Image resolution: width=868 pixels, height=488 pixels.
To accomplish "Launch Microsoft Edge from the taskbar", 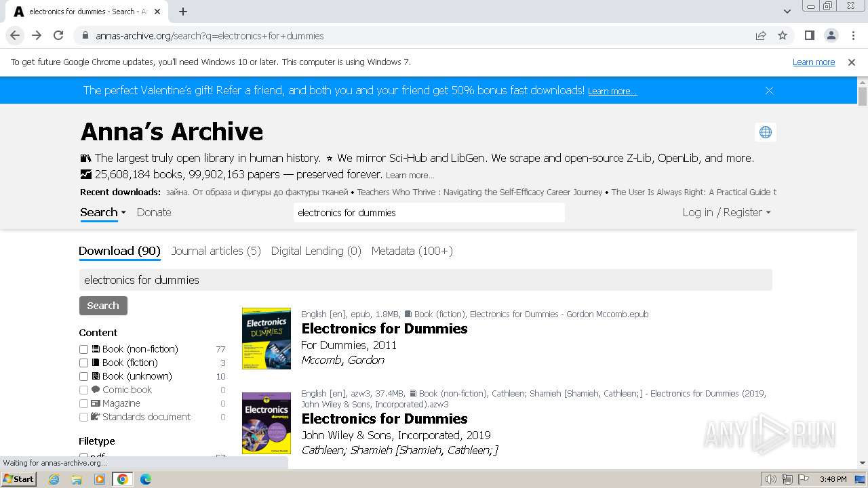I will point(145,479).
